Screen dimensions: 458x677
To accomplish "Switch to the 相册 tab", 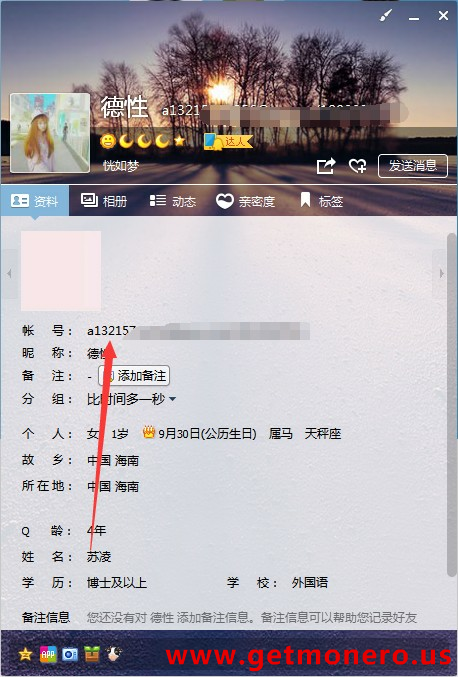I will 104,201.
